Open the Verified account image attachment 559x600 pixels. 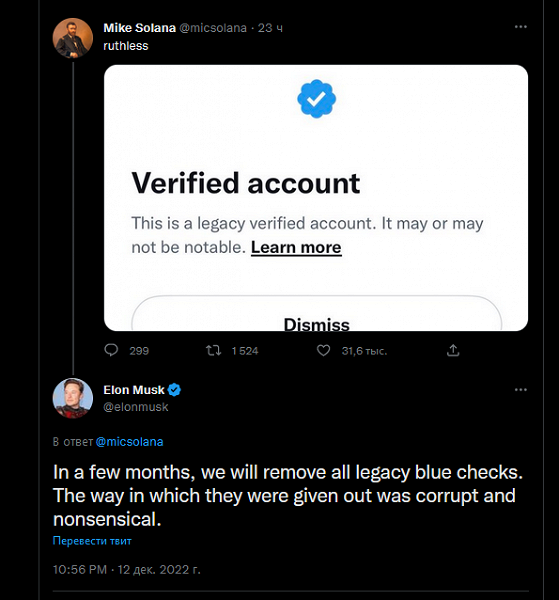click(316, 198)
